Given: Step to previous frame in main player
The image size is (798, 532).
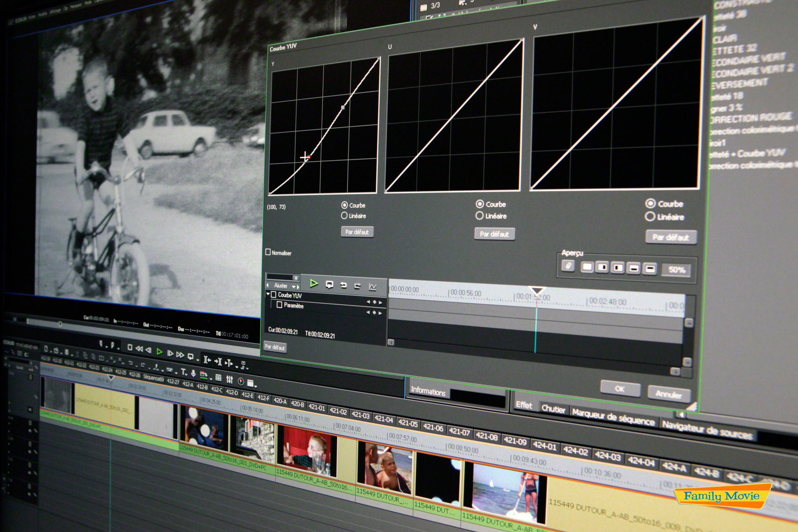Looking at the screenshot, I should (148, 350).
